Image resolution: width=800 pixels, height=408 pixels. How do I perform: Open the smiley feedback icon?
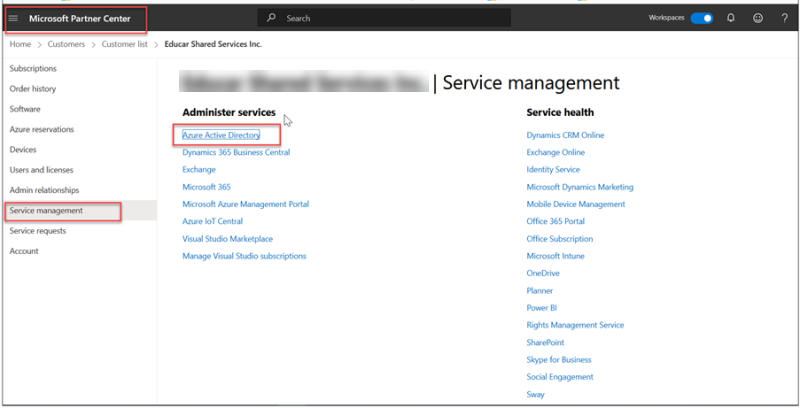pos(758,18)
